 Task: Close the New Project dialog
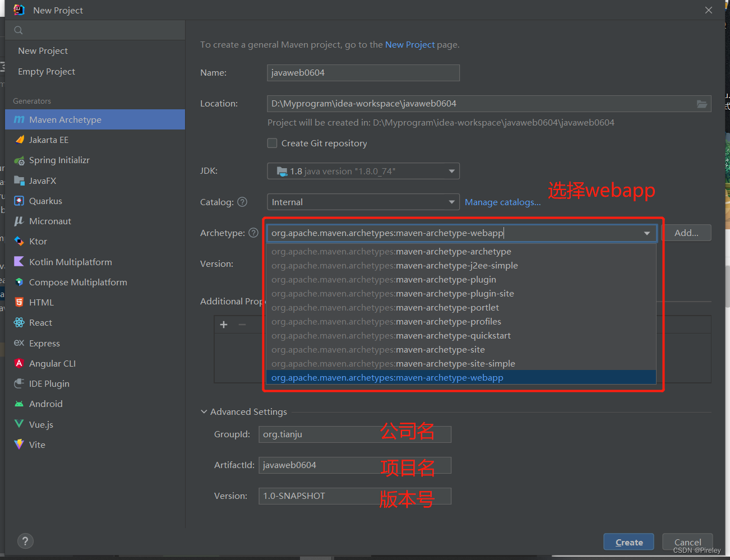pos(709,10)
